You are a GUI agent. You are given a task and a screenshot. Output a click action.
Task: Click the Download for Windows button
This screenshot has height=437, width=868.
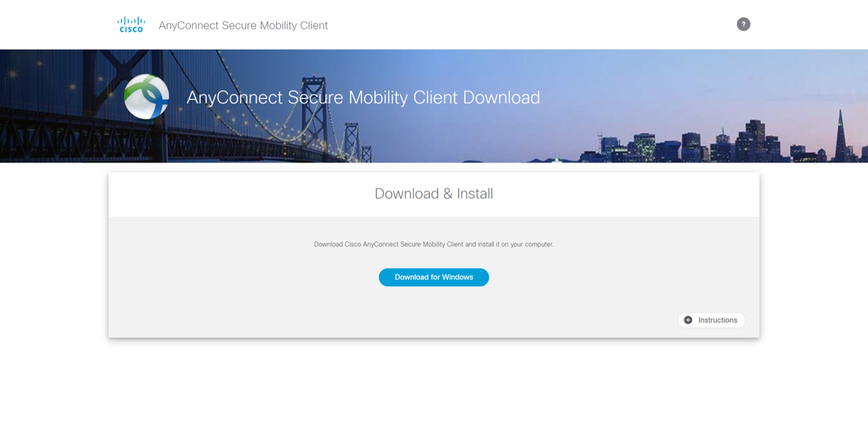[x=434, y=277]
